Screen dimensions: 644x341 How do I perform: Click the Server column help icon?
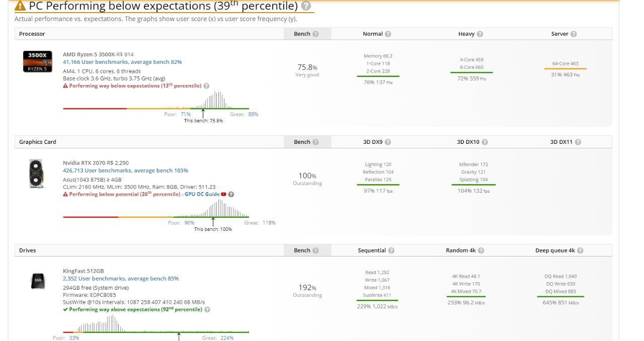(x=574, y=34)
